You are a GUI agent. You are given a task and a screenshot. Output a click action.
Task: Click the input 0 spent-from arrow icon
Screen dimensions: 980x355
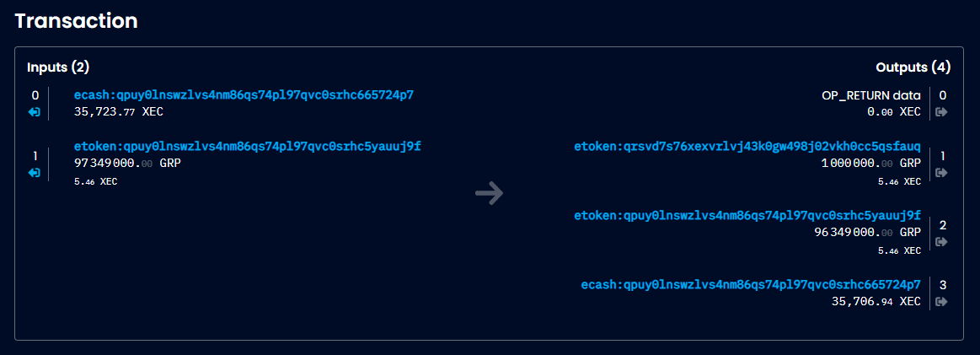point(35,111)
